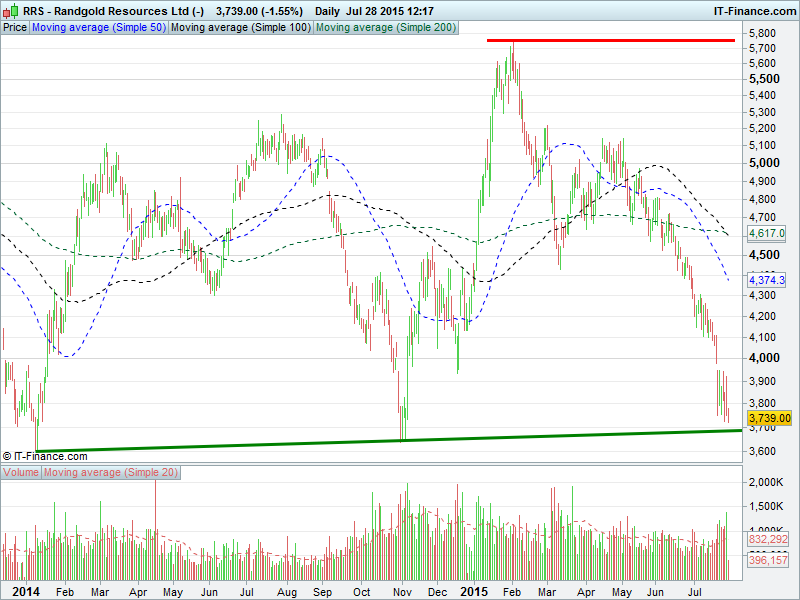
Task: Click the 5,800 price axis label
Action: 762,33
